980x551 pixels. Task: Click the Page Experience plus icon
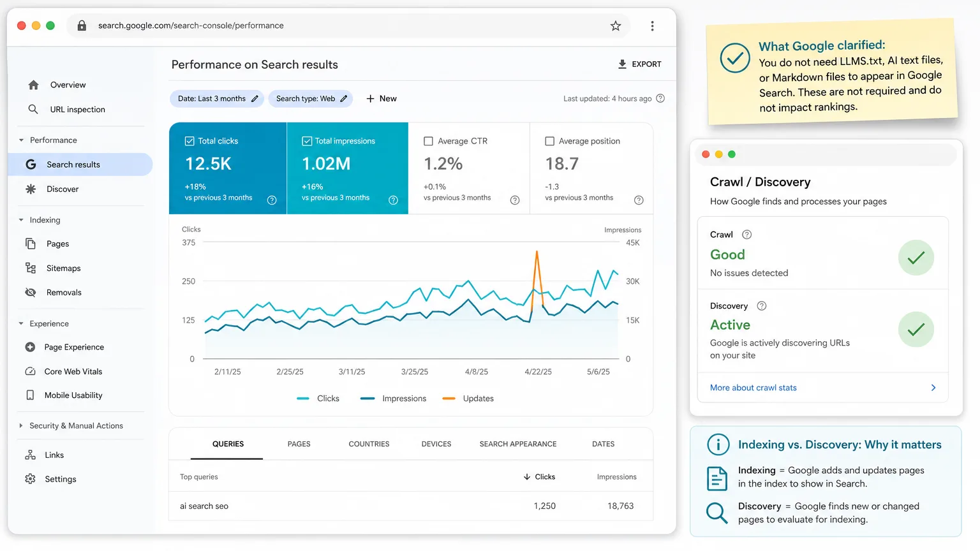tap(30, 347)
